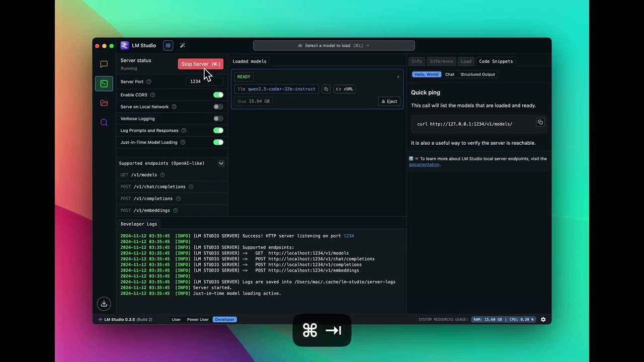The height and width of the screenshot is (362, 644).
Task: Show help for GET /v1/models endpoint
Action: (x=163, y=175)
